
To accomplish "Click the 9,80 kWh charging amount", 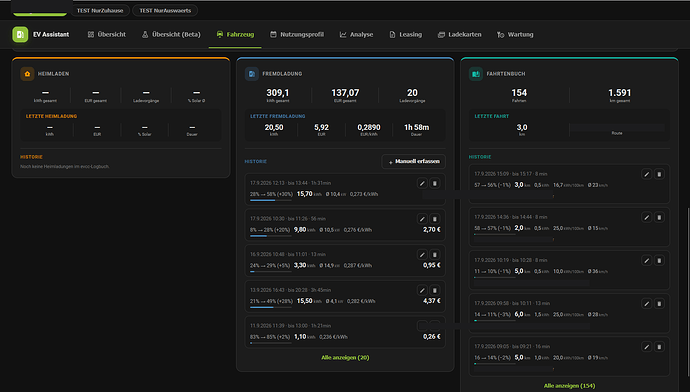I will click(x=300, y=229).
